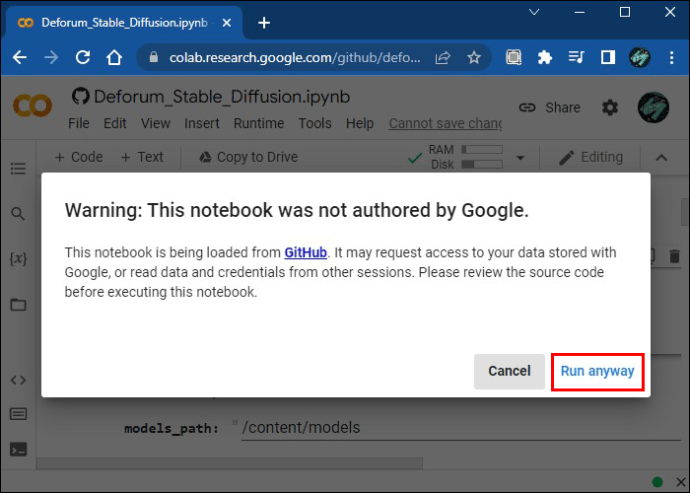Open the Edit menu
Viewport: 690px width, 493px height.
point(115,123)
